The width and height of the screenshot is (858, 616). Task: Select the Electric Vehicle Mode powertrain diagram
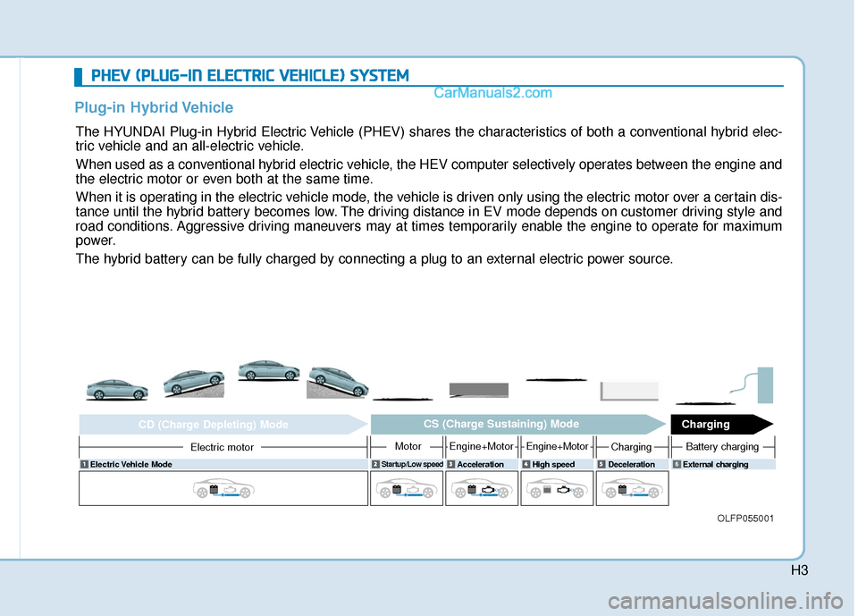[x=223, y=488]
